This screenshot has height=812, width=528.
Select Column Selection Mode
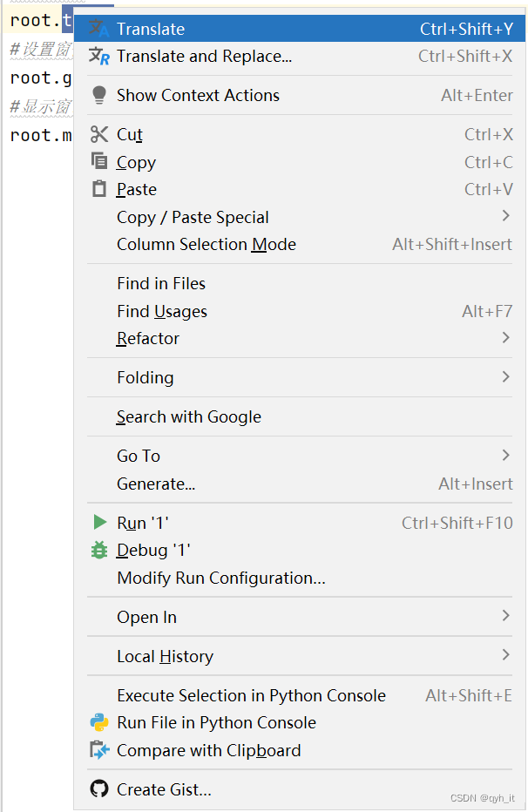(206, 244)
